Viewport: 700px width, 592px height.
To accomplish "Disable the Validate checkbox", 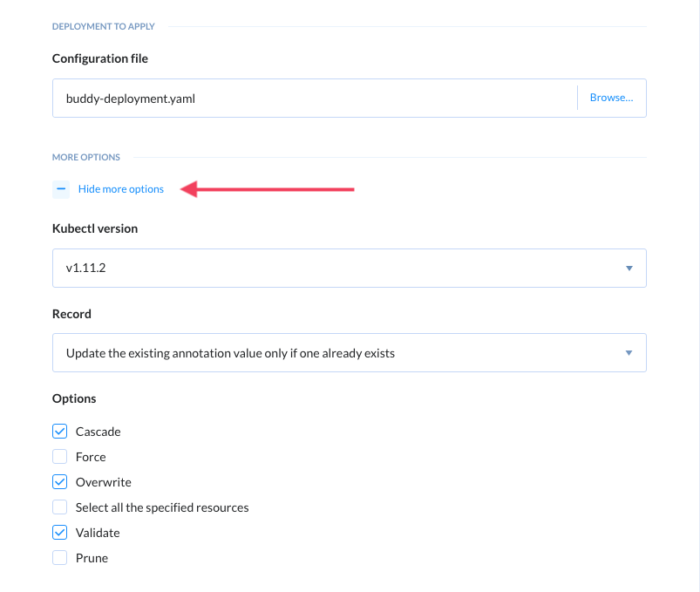I will (60, 532).
